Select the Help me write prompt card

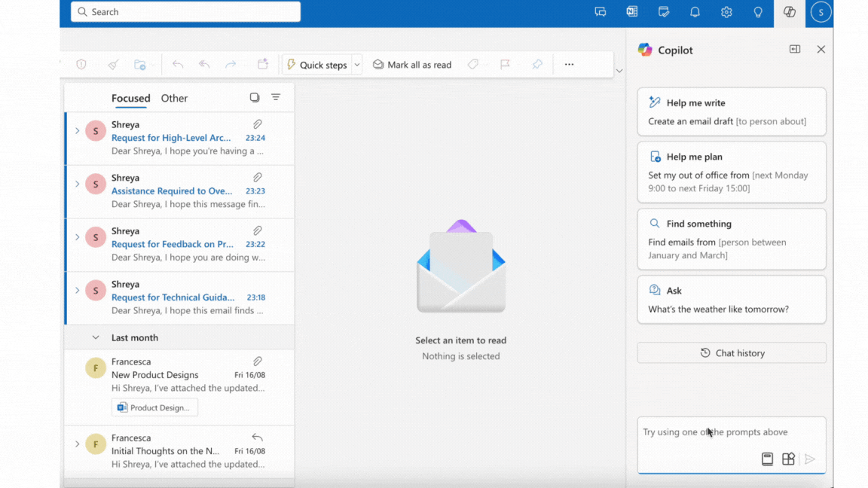click(x=732, y=111)
